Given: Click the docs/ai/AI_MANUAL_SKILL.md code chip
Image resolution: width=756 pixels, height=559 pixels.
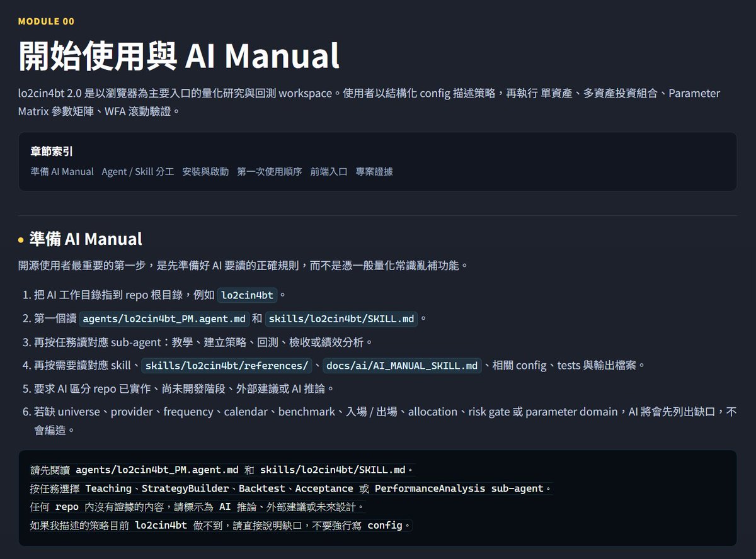Looking at the screenshot, I should [x=403, y=366].
